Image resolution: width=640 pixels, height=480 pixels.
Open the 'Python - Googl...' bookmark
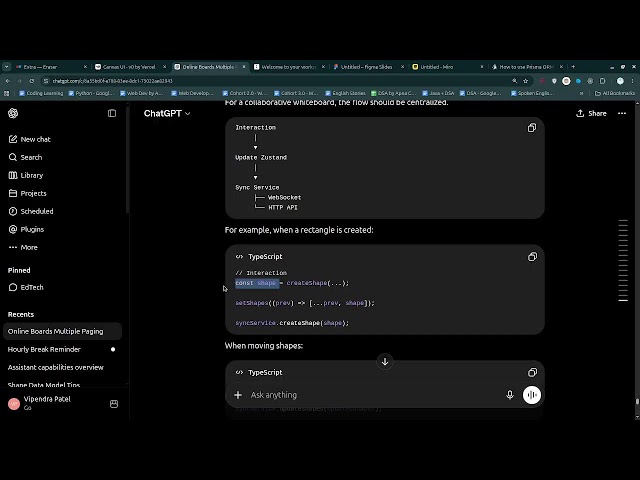coord(91,93)
